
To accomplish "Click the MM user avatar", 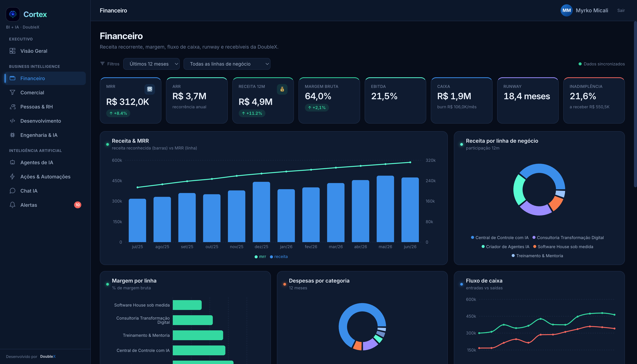I will [566, 11].
